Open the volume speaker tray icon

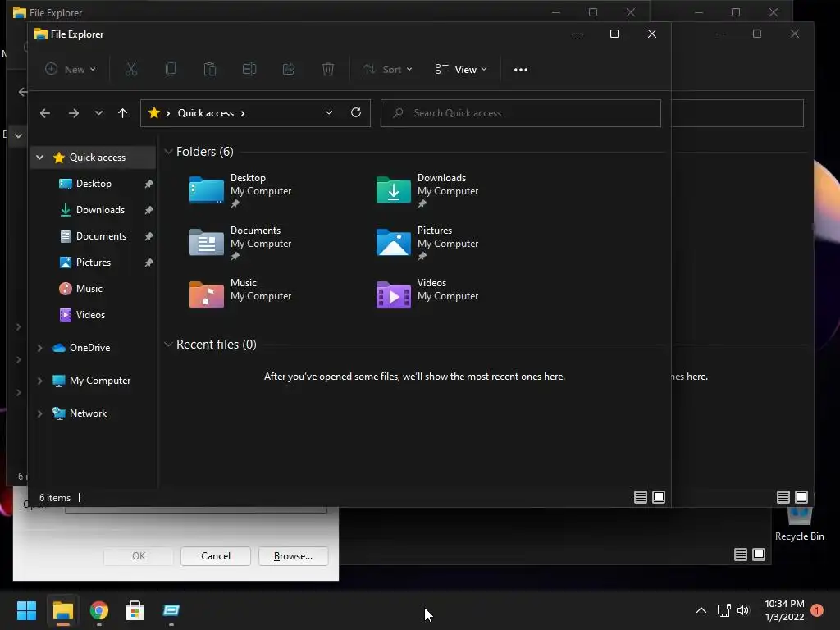(743, 610)
